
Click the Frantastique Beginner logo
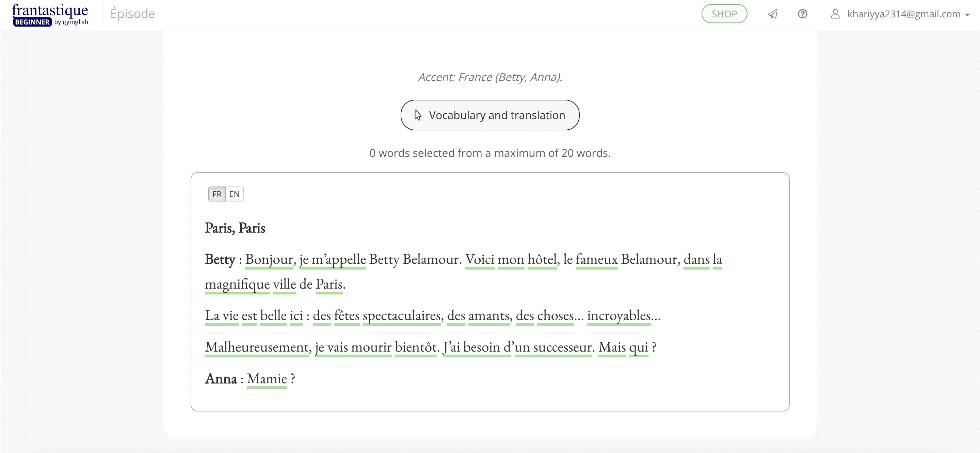(50, 14)
